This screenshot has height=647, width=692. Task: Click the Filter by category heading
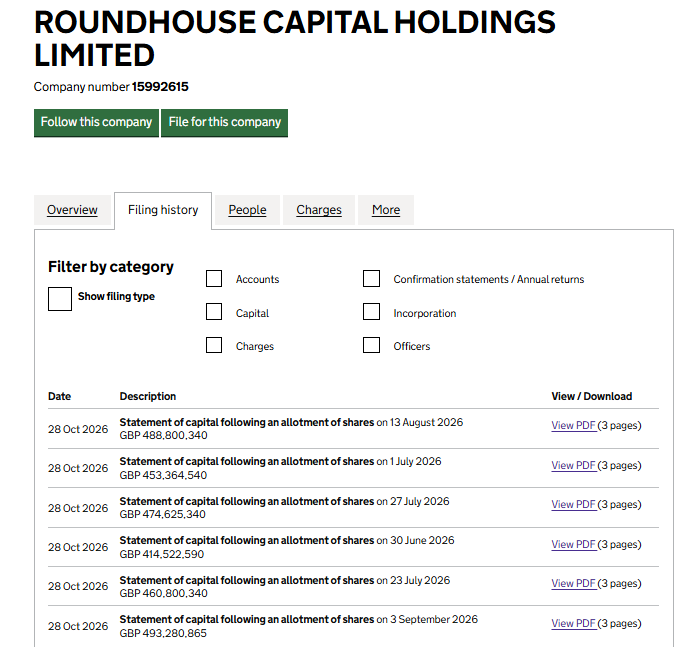coord(111,267)
